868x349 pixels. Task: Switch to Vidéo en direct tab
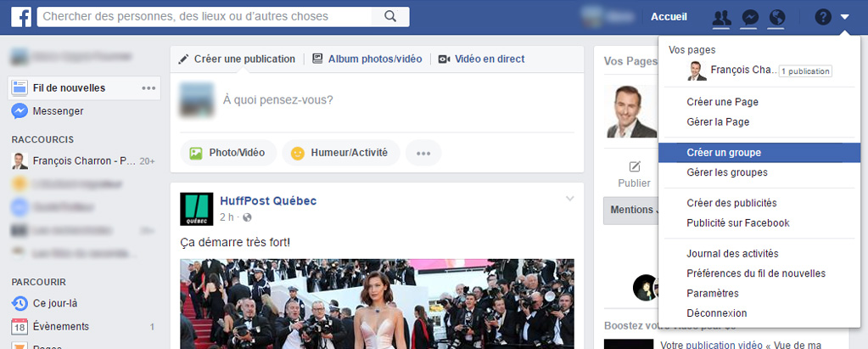pyautogui.click(x=481, y=59)
